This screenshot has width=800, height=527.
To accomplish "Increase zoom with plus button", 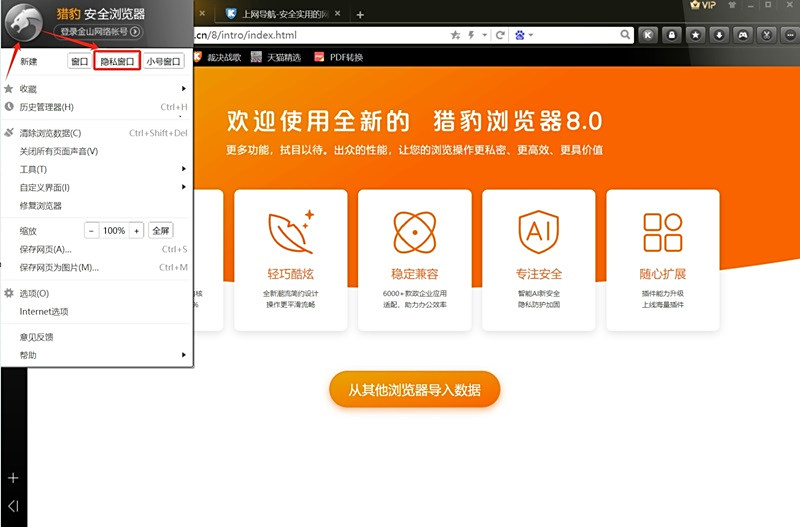I will pos(136,231).
